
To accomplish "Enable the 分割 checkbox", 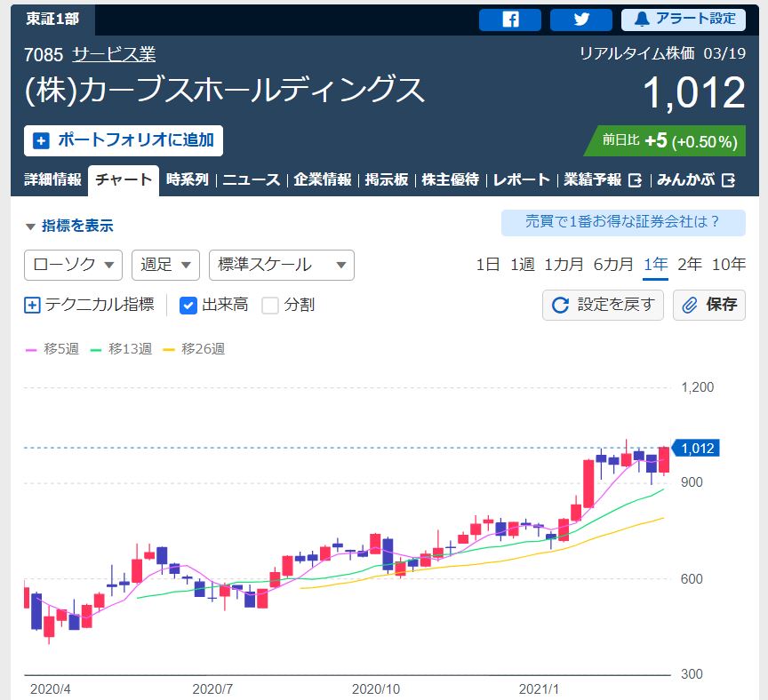I will (270, 305).
